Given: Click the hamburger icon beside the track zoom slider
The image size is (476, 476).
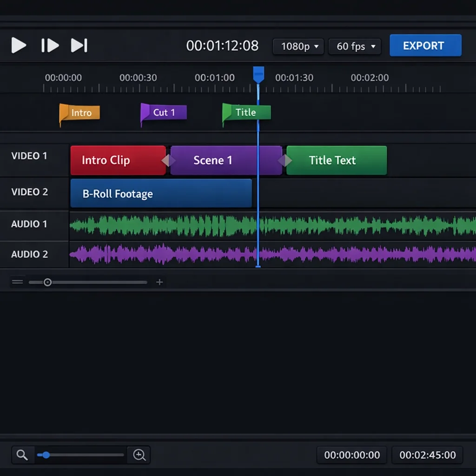Looking at the screenshot, I should [x=17, y=282].
